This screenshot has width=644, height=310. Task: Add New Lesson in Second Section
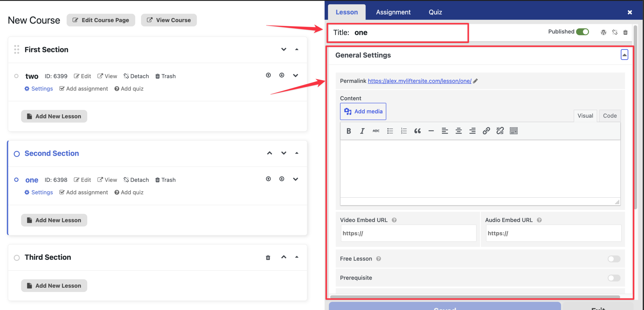point(54,220)
